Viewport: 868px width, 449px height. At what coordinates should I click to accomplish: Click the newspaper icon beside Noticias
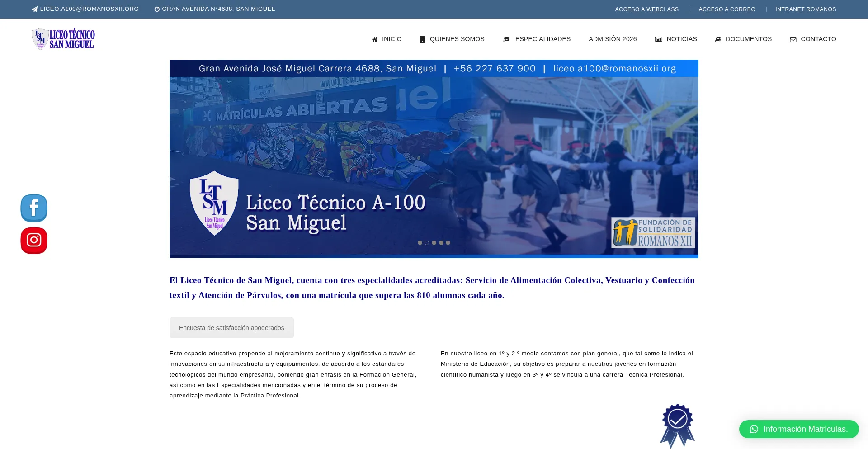click(659, 39)
